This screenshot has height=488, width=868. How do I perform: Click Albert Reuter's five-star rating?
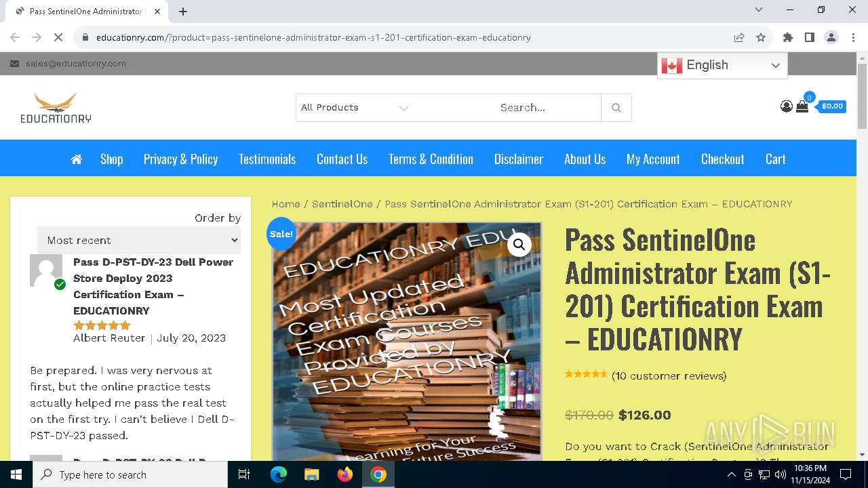pos(102,325)
